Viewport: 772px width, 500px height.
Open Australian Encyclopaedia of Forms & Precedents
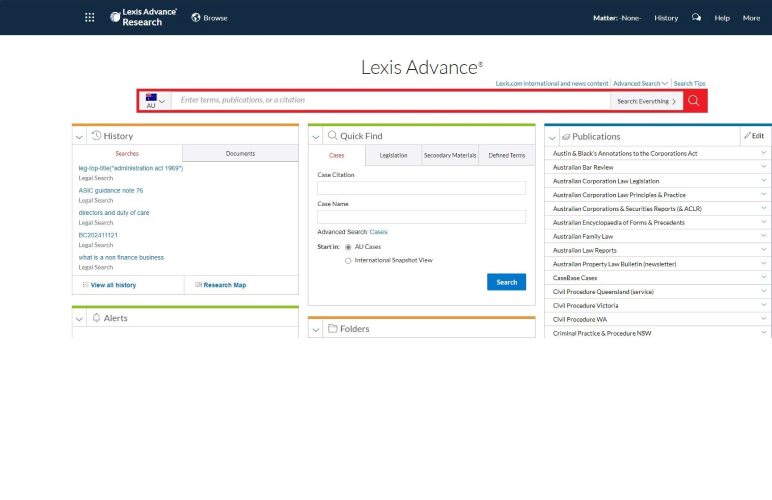click(x=618, y=222)
